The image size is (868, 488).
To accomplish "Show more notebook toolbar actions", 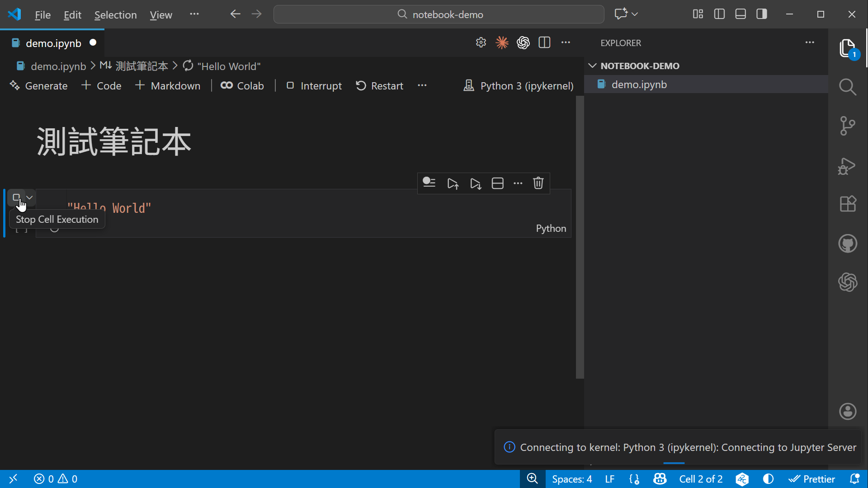I will pyautogui.click(x=422, y=85).
